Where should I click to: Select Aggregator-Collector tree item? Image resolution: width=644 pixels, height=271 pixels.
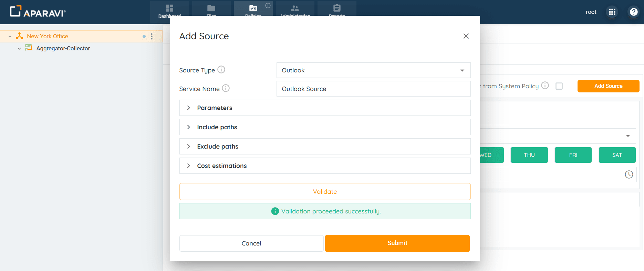pos(63,48)
